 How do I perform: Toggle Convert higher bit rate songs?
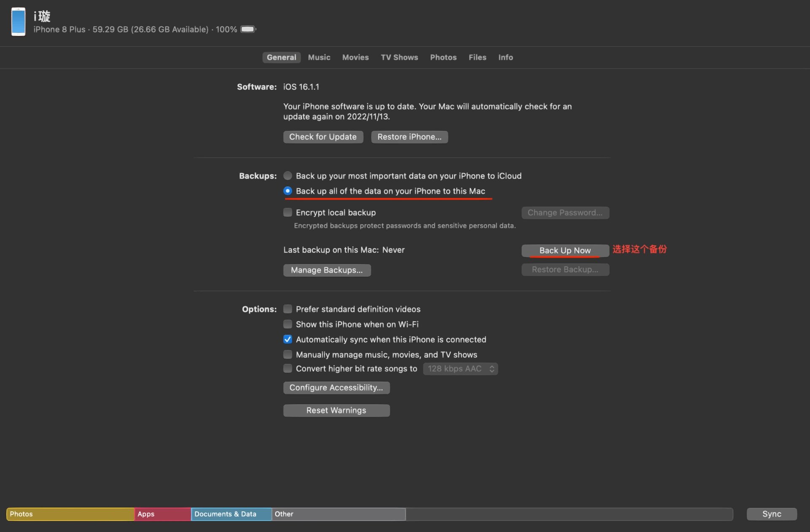coord(288,368)
